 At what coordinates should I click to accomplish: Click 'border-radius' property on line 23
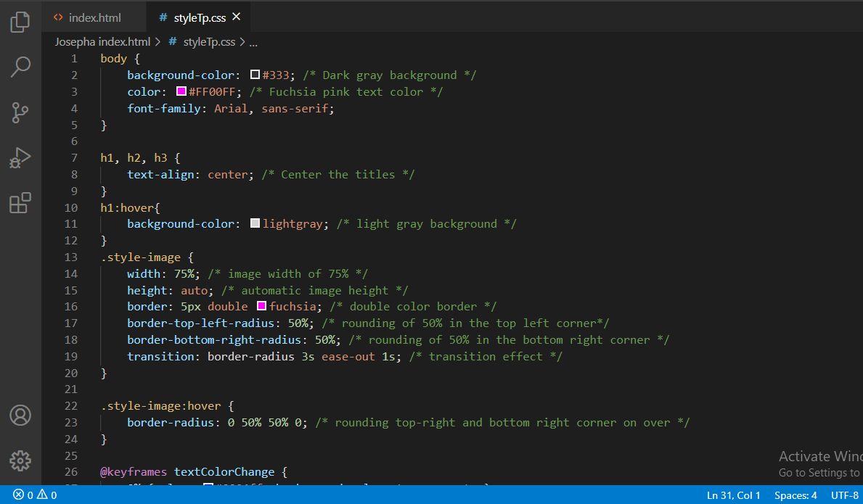[171, 423]
